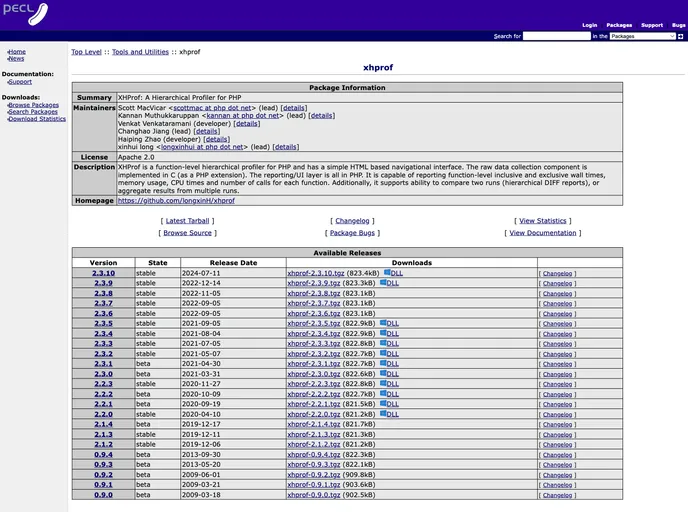Open the search scope Packages dropdown
The image size is (688, 512).
click(x=642, y=36)
